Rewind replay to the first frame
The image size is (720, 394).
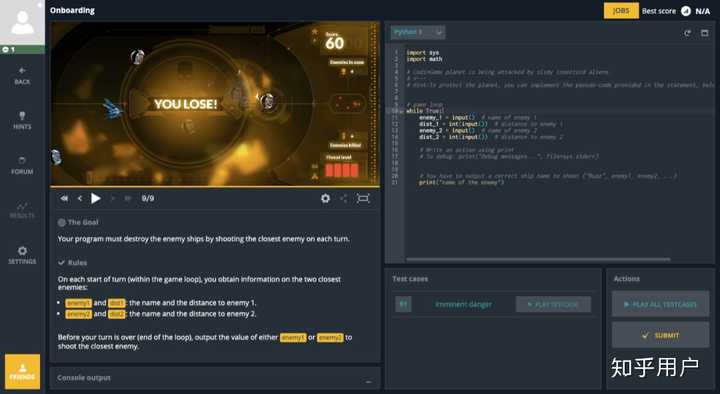(x=64, y=198)
